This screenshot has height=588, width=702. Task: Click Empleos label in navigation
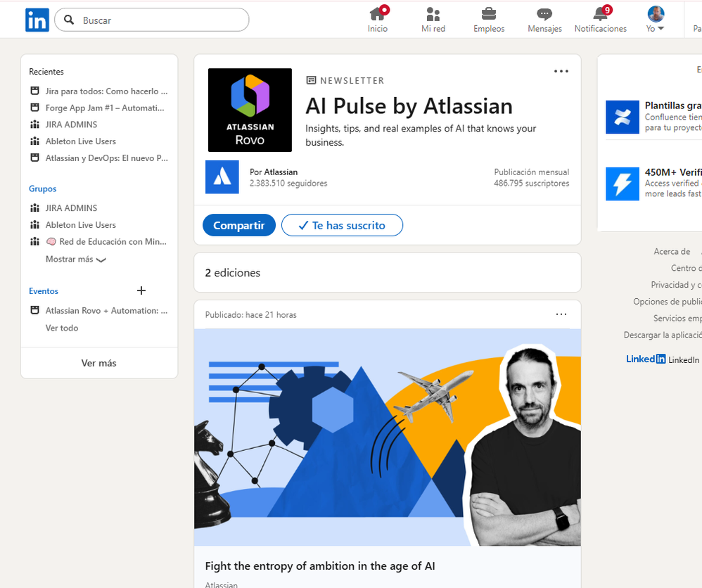489,29
